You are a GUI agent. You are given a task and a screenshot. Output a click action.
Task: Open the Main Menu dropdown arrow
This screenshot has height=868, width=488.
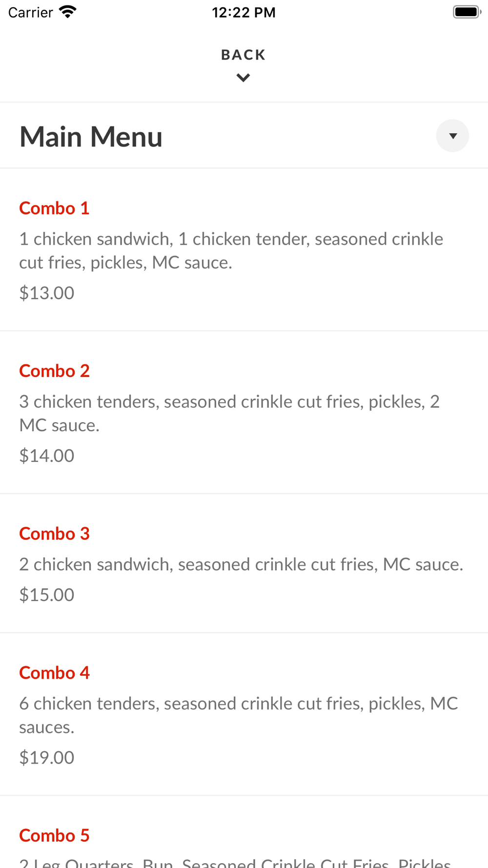click(452, 136)
